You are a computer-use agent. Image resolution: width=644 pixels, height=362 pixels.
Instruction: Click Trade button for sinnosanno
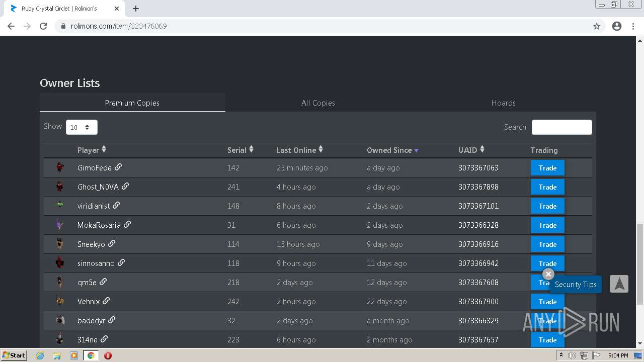[547, 262]
